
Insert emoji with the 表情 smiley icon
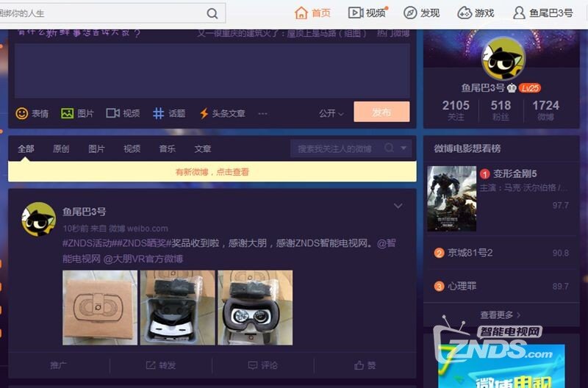(x=22, y=113)
